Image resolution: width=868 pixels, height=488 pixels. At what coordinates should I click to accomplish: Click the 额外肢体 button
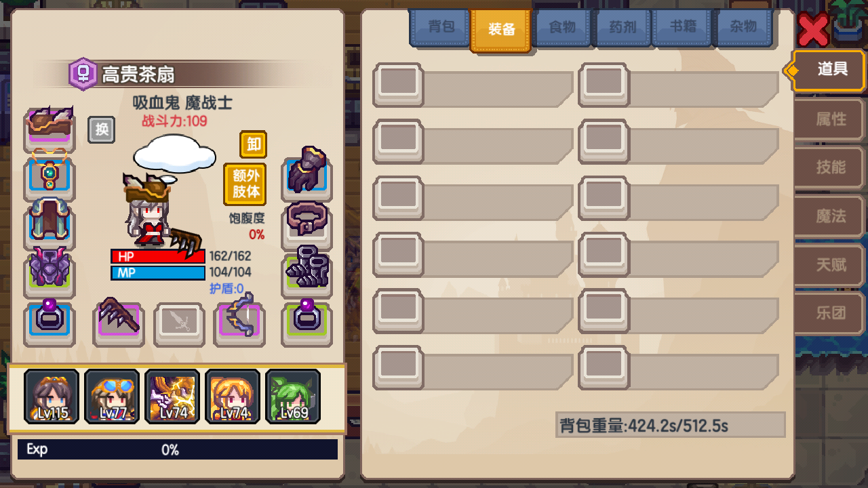click(x=245, y=184)
